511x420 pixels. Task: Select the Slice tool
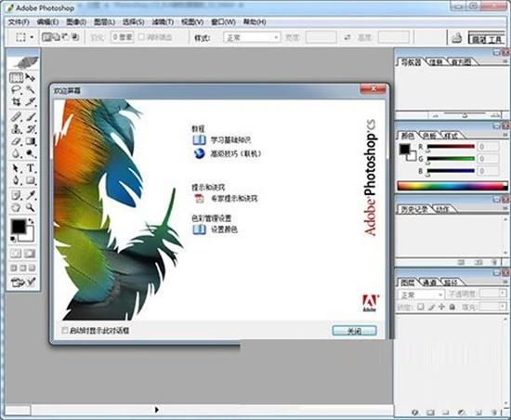(x=31, y=101)
